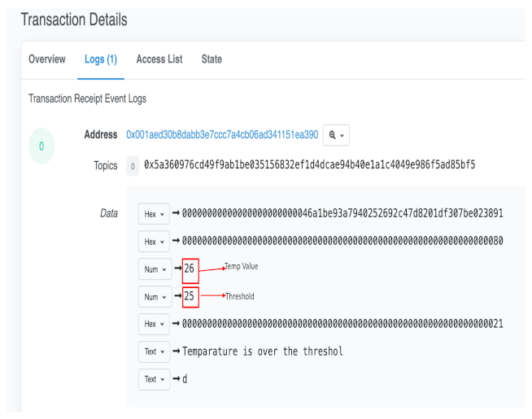
Task: Click the topic index 0 badge
Action: [133, 166]
